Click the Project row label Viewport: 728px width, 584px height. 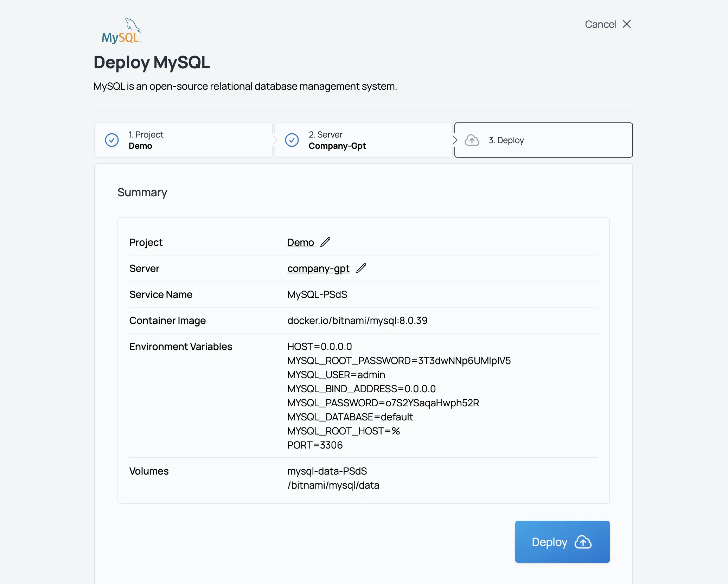146,242
